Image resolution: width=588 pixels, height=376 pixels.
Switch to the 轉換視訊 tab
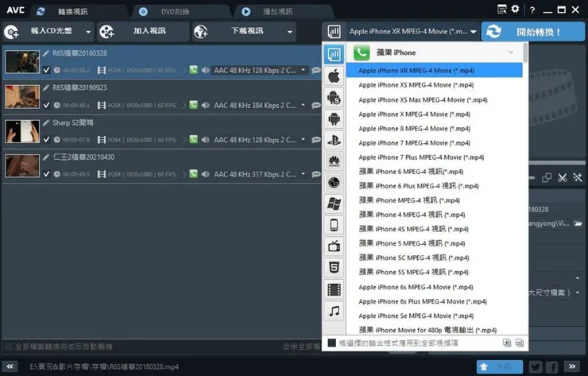73,12
